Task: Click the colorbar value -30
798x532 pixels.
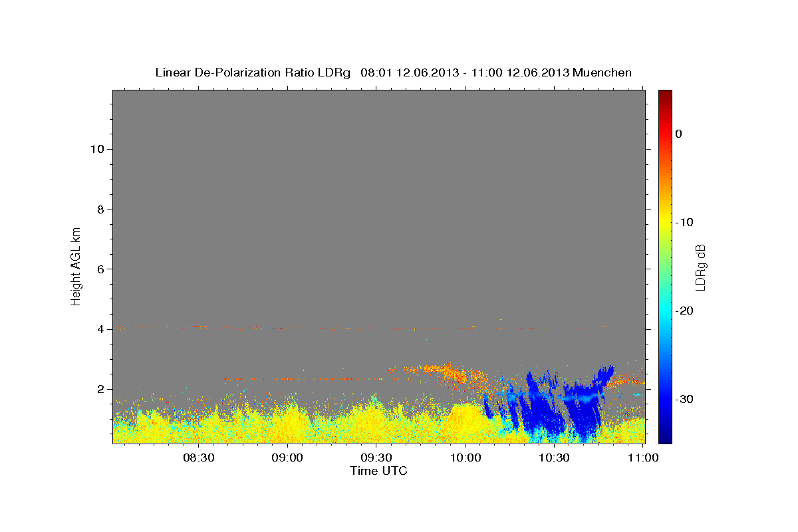Action: tap(684, 399)
